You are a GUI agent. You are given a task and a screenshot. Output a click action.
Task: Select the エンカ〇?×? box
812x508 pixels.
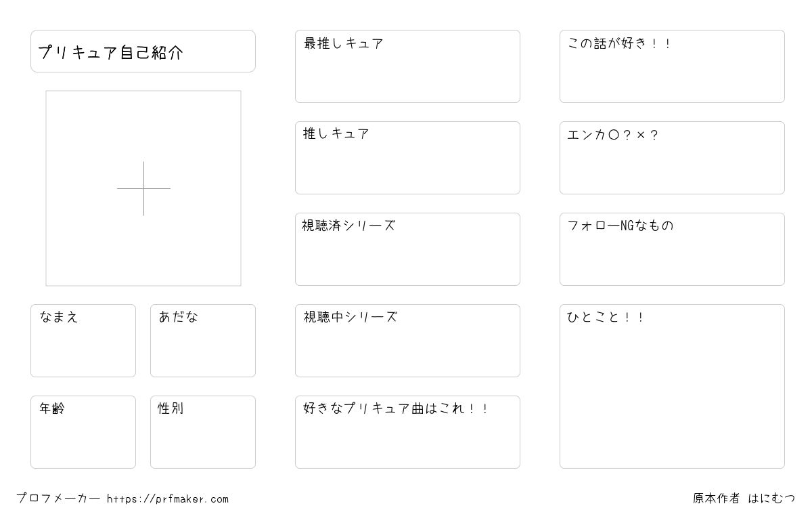672,158
